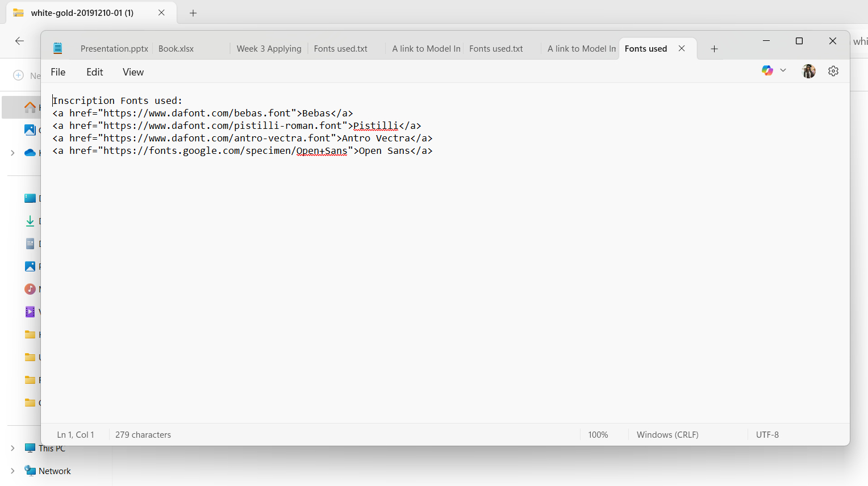
Task: Add a new Notepad tab
Action: click(714, 49)
